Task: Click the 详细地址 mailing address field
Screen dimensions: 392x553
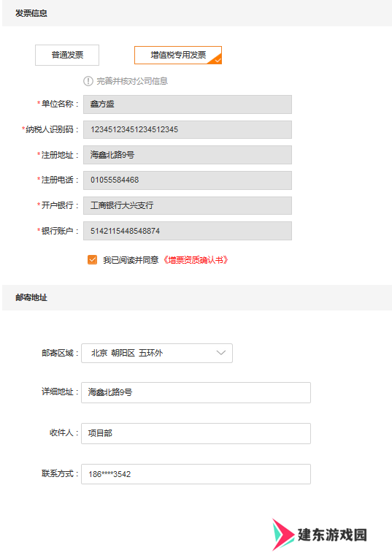Action: [196, 392]
